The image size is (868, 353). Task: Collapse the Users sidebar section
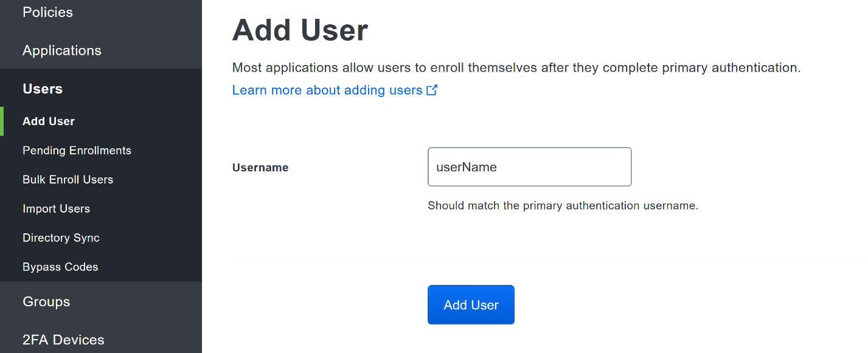tap(43, 89)
